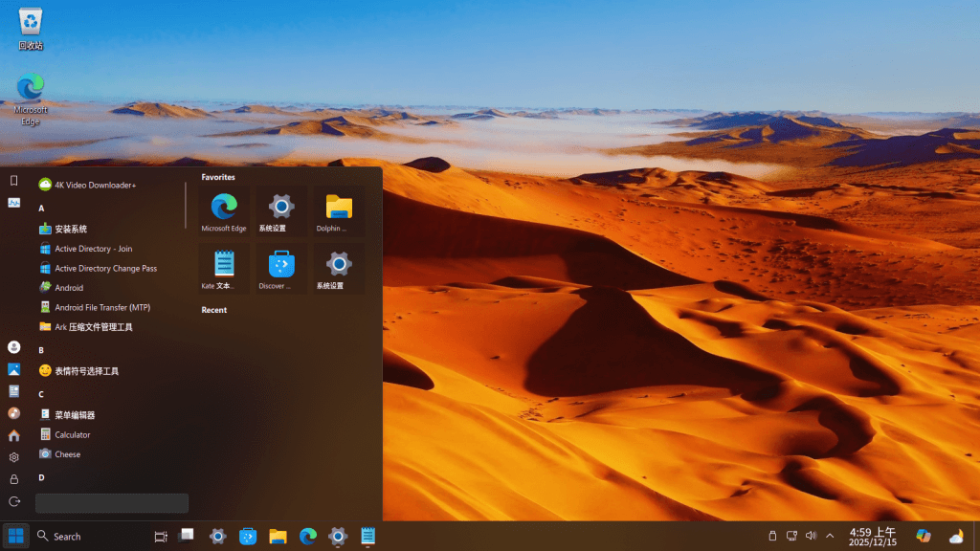
Task: Click the logout icon in menu sidebar
Action: 13,501
